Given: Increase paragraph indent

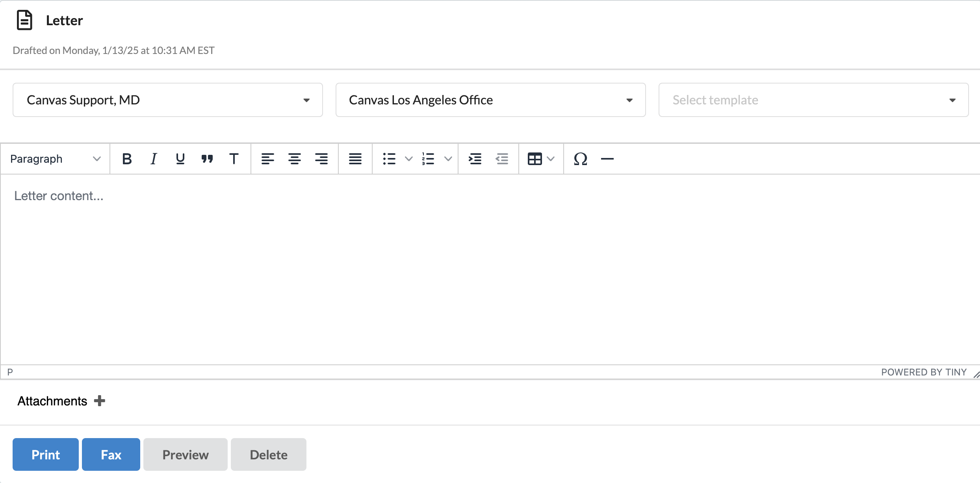Looking at the screenshot, I should click(475, 159).
